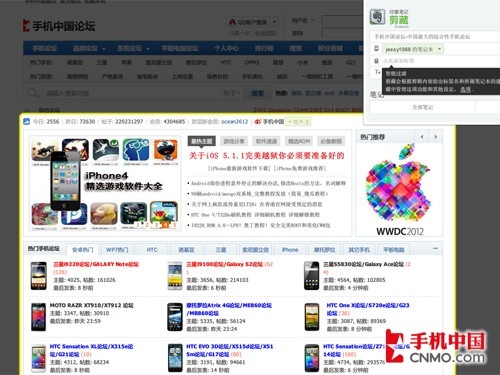The width and height of the screenshot is (500, 375).
Task: Click the notebook icon in clipper panel
Action: pyautogui.click(x=376, y=49)
